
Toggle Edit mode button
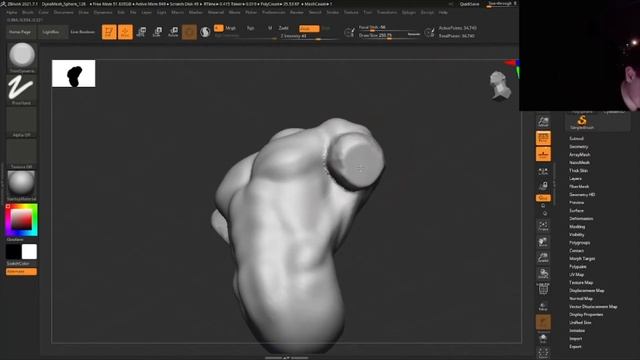[x=109, y=32]
